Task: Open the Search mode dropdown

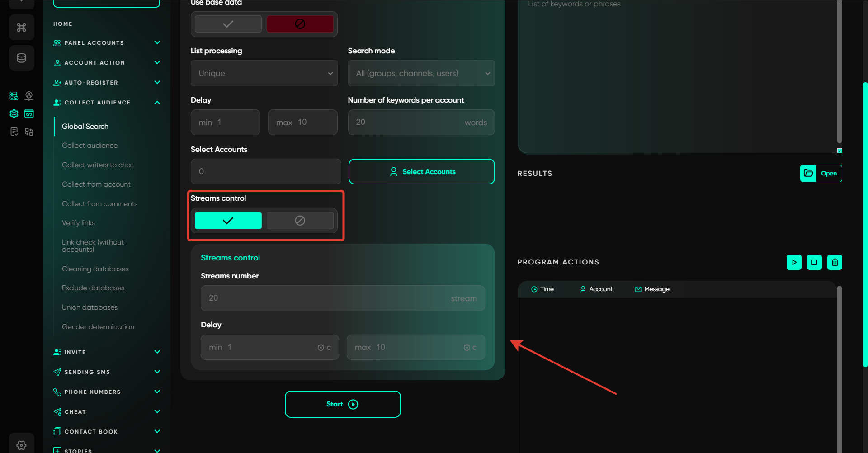Action: tap(421, 73)
